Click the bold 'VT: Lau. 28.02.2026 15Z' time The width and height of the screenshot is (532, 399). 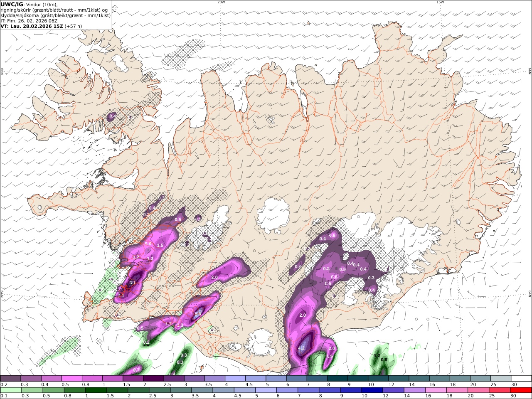(32, 26)
